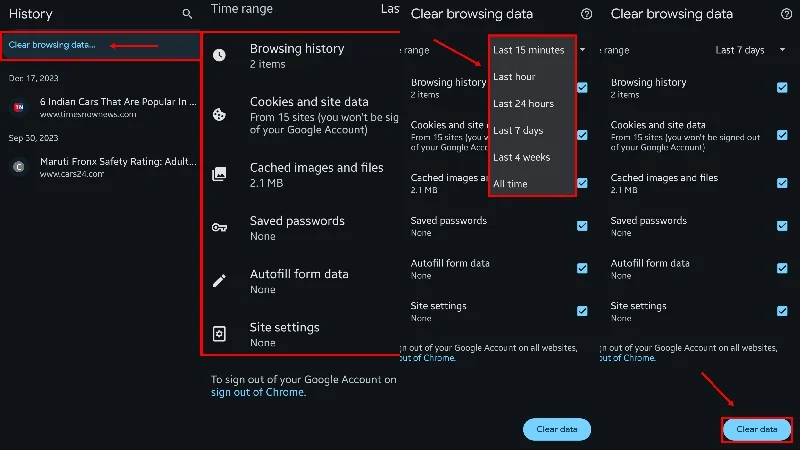Screen dimensions: 800x450
Task: Click the search icon in History header
Action: pos(187,14)
